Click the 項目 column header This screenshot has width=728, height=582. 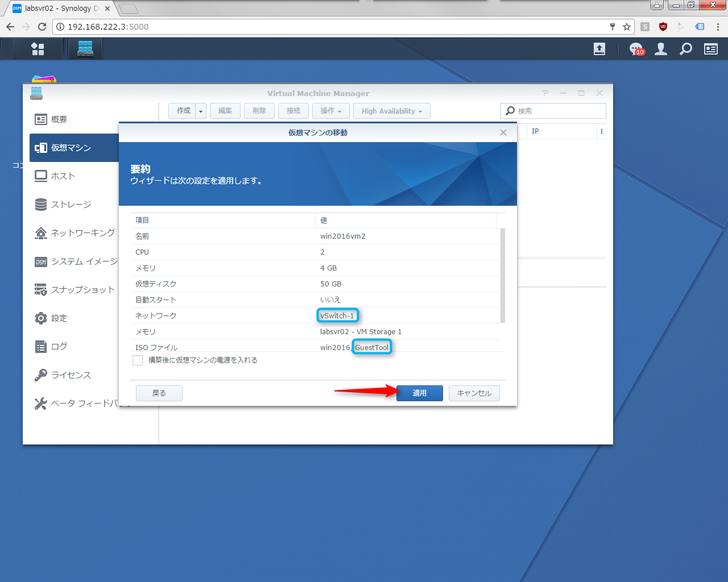click(x=222, y=221)
